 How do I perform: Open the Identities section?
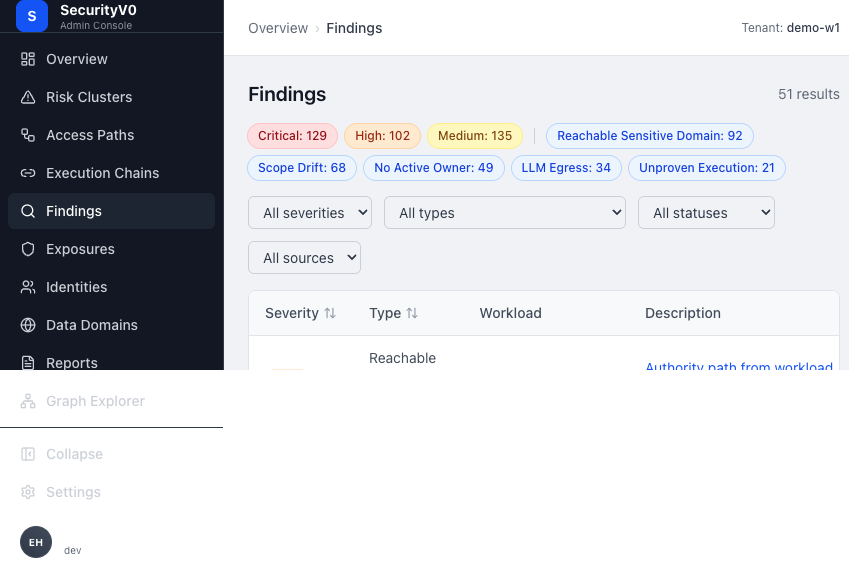click(x=112, y=287)
